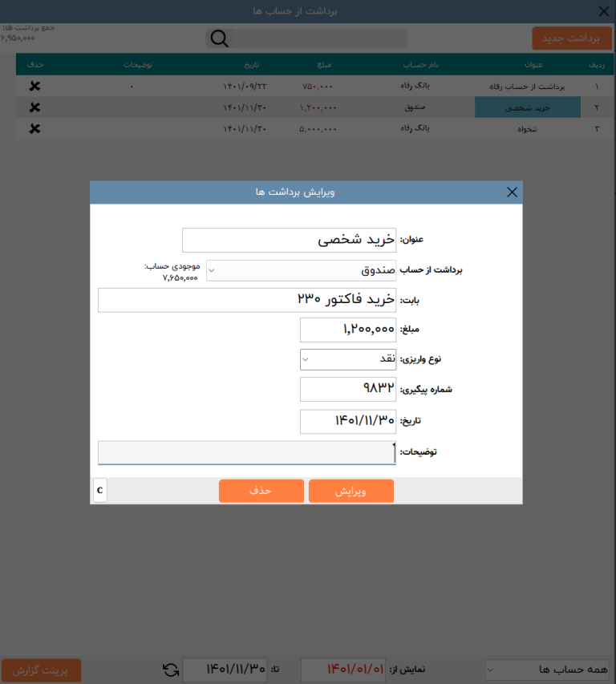
Task: Click the بابت field with خرید فاکتور
Action: point(247,300)
